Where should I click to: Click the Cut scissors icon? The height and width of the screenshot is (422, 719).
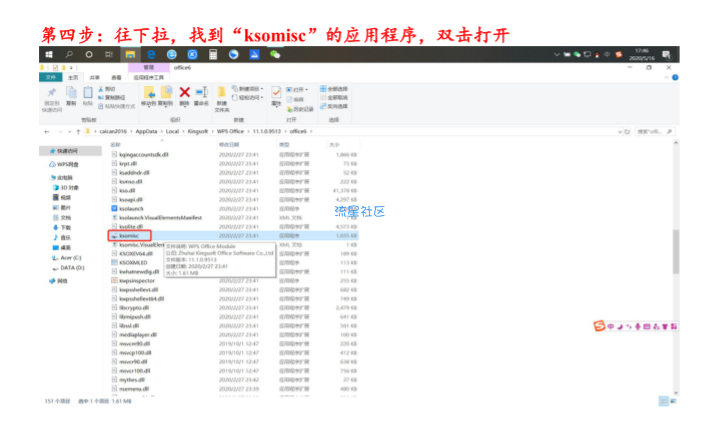pos(101,89)
